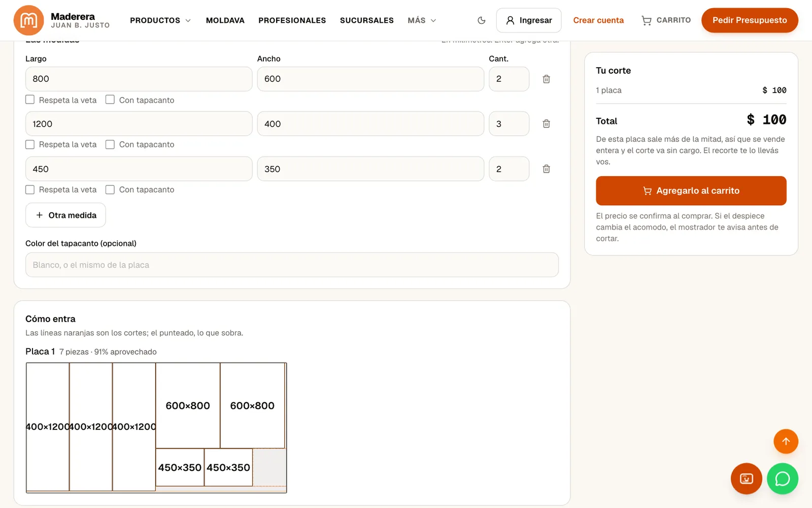
Task: Click the Ingresar login button
Action: coord(528,20)
